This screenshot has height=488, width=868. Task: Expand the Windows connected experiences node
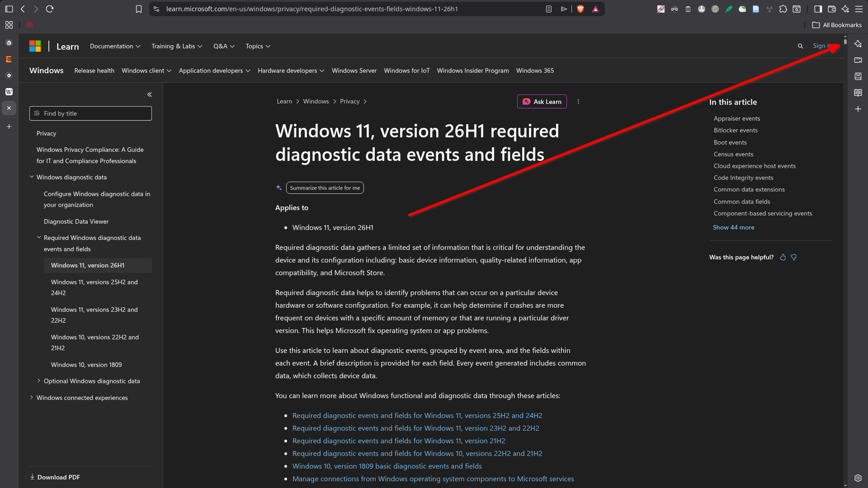tap(32, 398)
